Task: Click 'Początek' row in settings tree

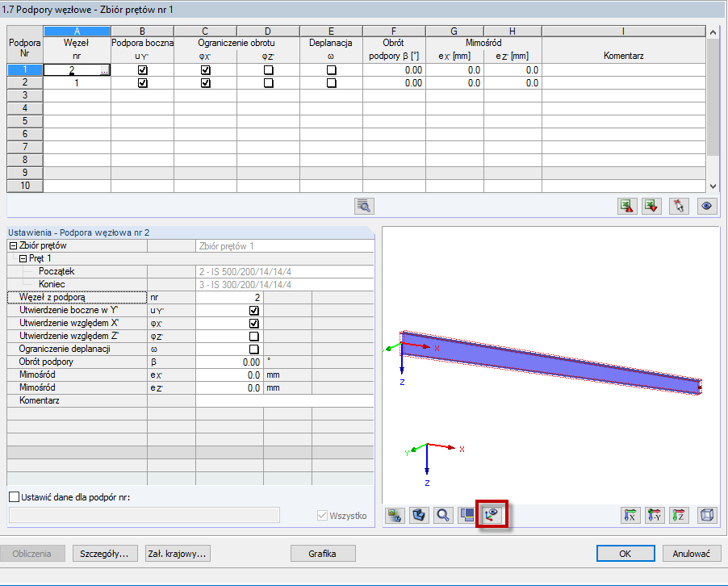Action: [190, 272]
